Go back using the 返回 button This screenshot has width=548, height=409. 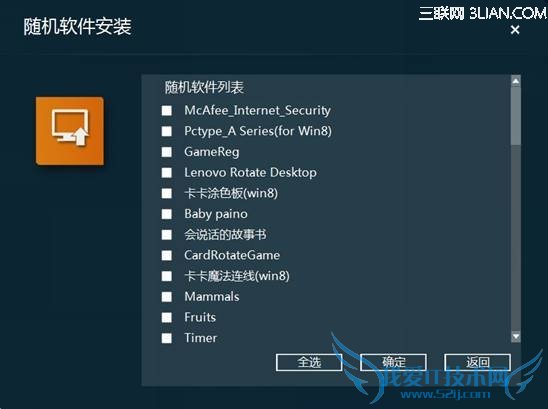click(477, 362)
